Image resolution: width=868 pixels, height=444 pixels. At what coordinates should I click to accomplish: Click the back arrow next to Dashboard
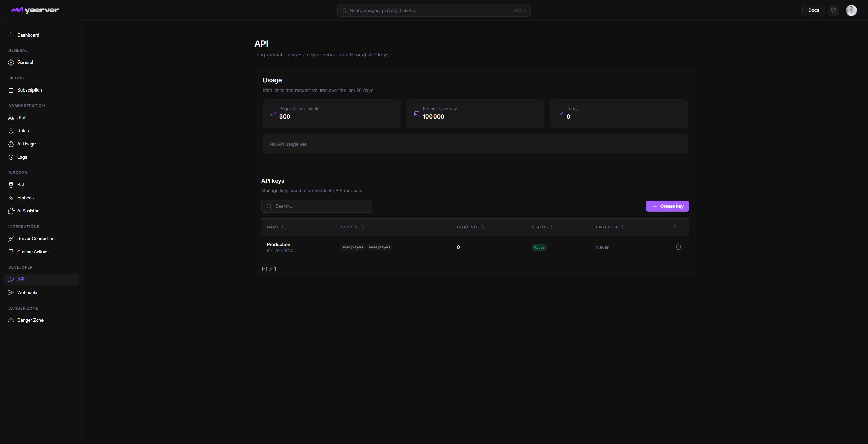point(11,35)
